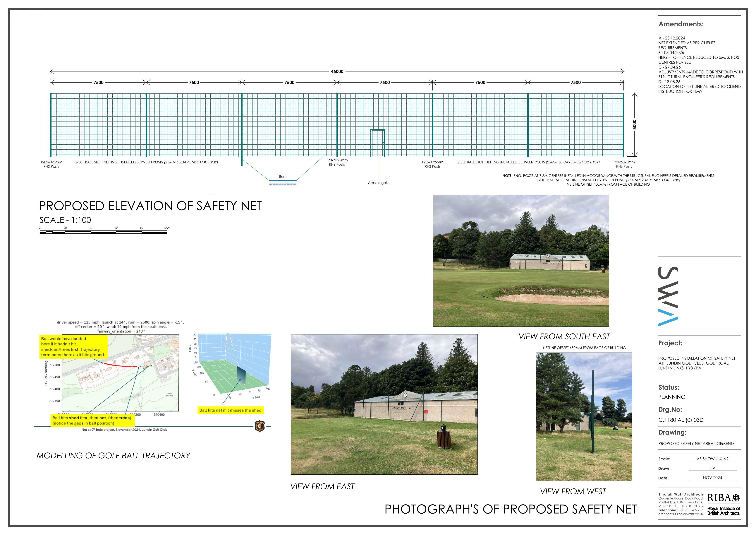Viewport: 756px width, 535px height.
Task: Click the 'Access gate' label
Action: (379, 183)
